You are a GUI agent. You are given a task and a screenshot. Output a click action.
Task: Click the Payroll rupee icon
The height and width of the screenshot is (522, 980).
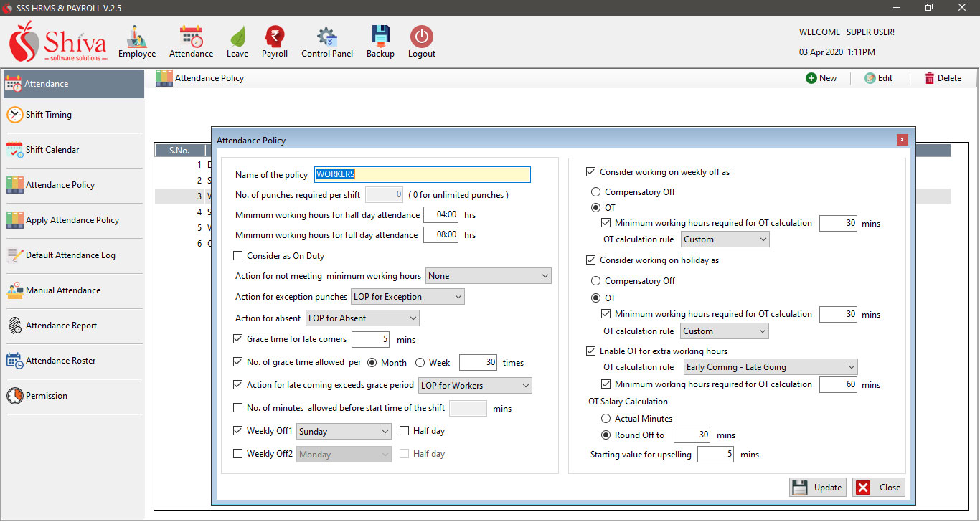click(x=274, y=37)
